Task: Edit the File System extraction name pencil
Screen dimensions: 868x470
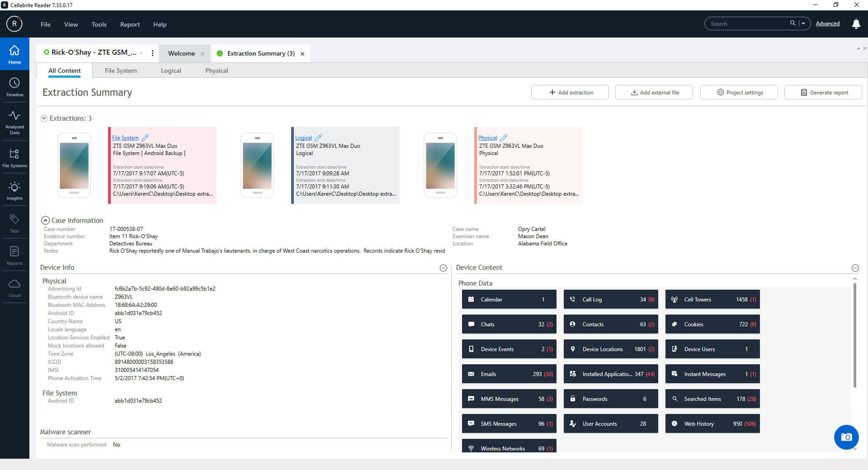Action: click(145, 138)
